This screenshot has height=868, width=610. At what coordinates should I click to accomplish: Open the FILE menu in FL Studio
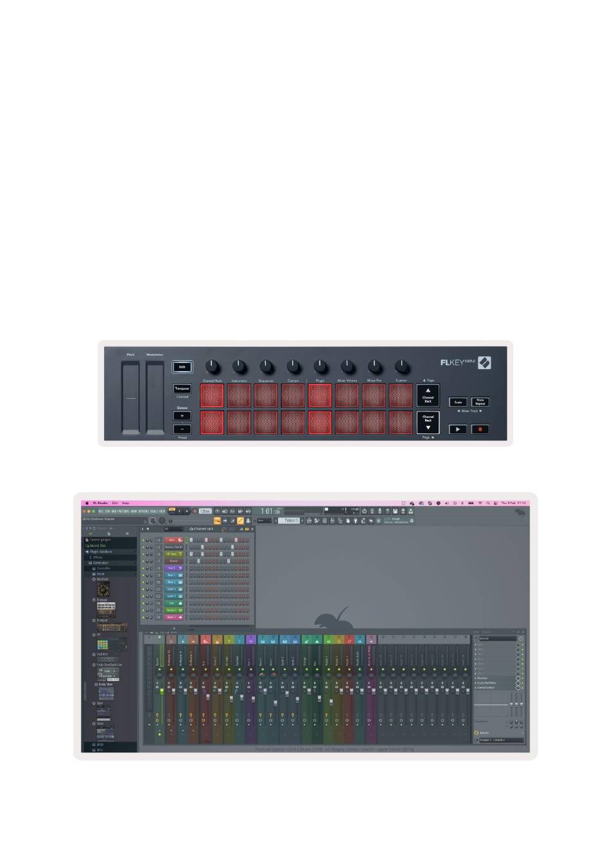coord(101,512)
